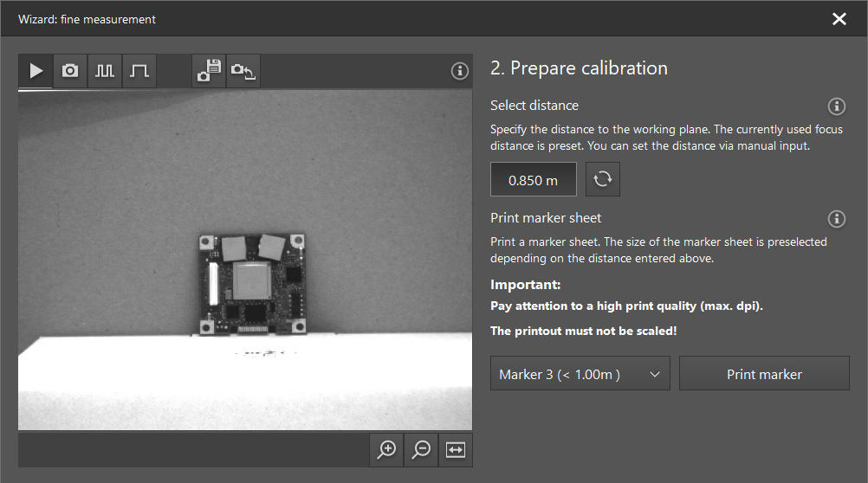Open info icon in the image toolbar
868x483 pixels.
tap(460, 71)
